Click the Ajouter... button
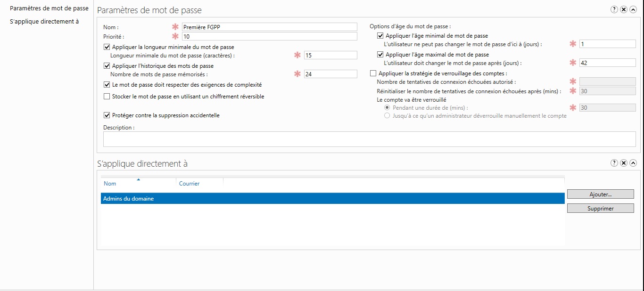This screenshot has width=644, height=291. tap(600, 194)
